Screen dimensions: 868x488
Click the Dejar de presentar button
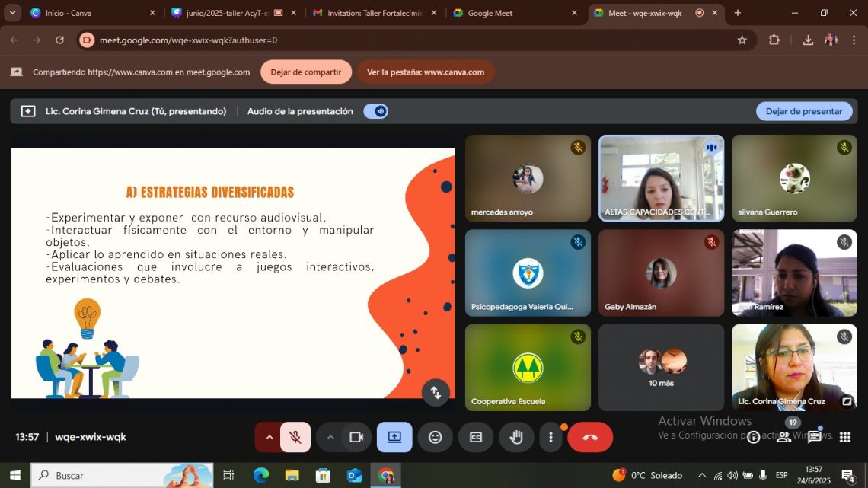[x=804, y=111]
